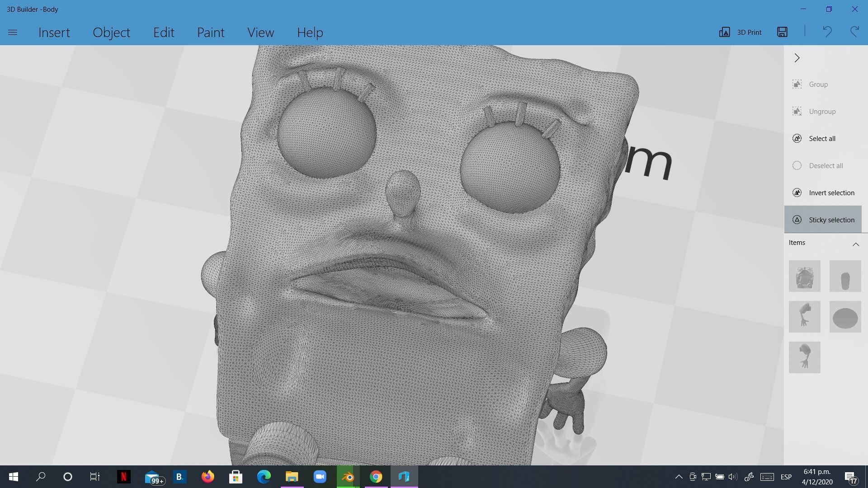
Task: Open the hamburger menu
Action: pos(13,33)
